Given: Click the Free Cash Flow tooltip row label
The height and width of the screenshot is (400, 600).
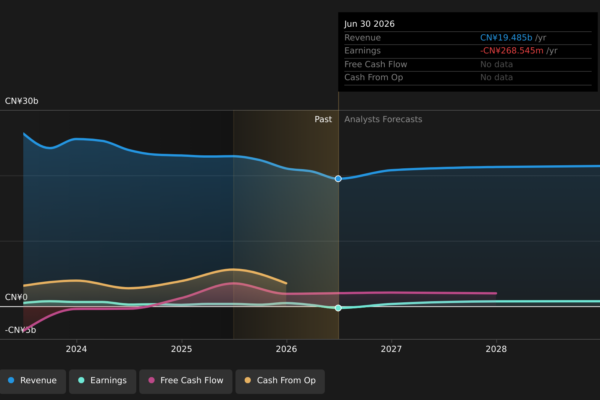Looking at the screenshot, I should [375, 64].
